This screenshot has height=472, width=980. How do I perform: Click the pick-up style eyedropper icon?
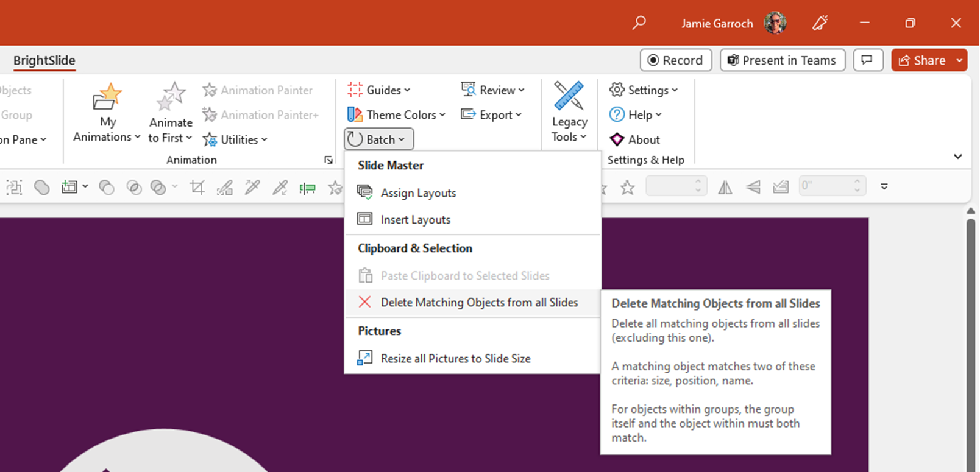252,187
